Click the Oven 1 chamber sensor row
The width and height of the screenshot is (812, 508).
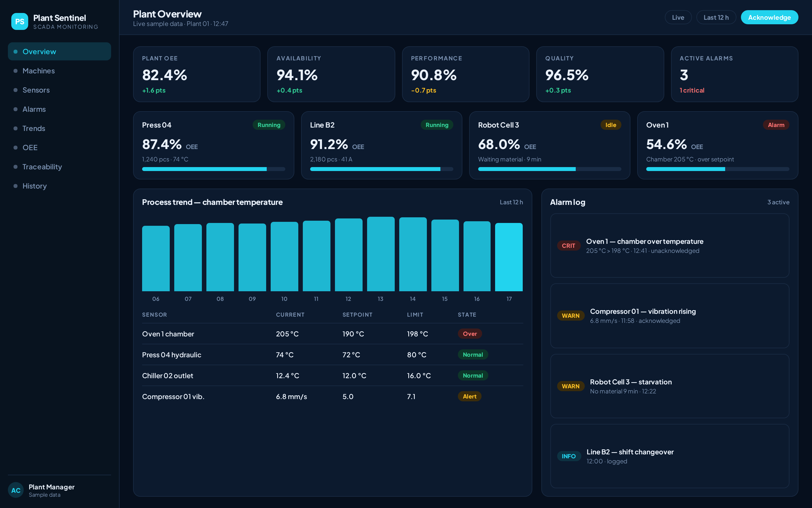point(332,334)
